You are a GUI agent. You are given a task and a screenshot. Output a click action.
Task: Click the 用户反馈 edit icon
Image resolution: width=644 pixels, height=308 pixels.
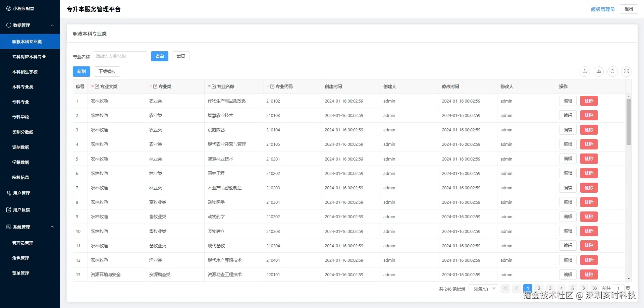tap(9, 210)
